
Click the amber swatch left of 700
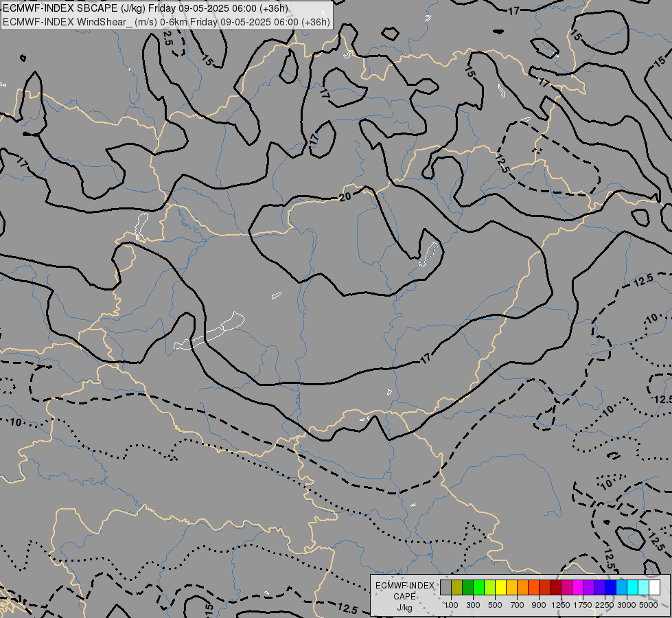tap(511, 588)
